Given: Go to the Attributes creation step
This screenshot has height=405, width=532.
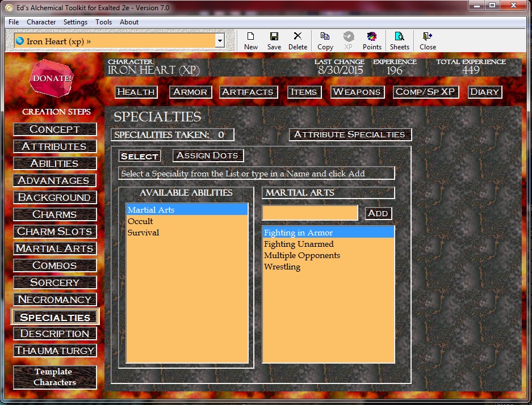Looking at the screenshot, I should 55,146.
